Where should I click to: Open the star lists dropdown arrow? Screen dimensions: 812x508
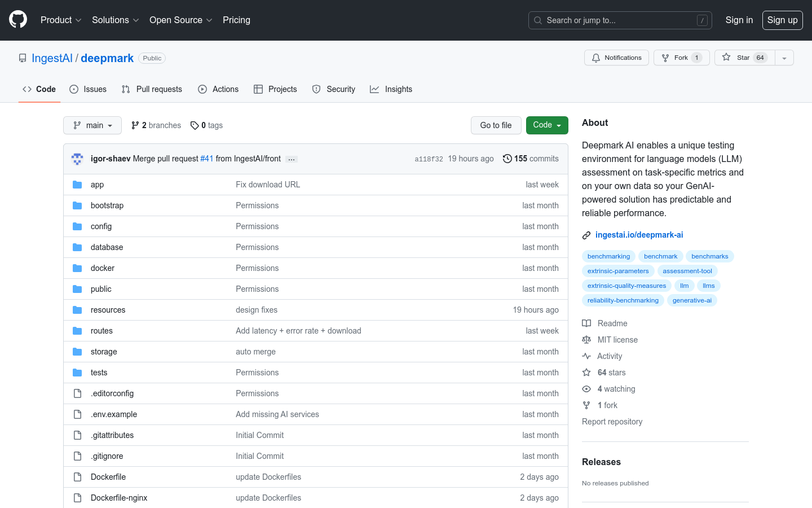(x=784, y=58)
